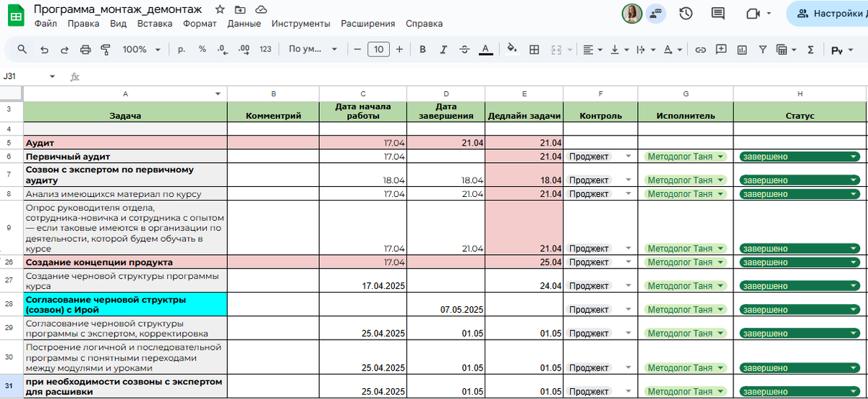Open the Правка menu
Screen dimensions: 868x399
click(x=83, y=23)
